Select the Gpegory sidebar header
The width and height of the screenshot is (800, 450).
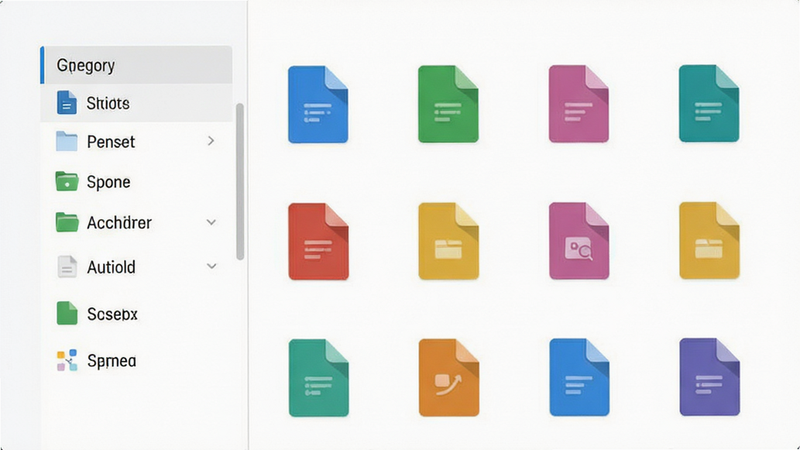tap(136, 65)
